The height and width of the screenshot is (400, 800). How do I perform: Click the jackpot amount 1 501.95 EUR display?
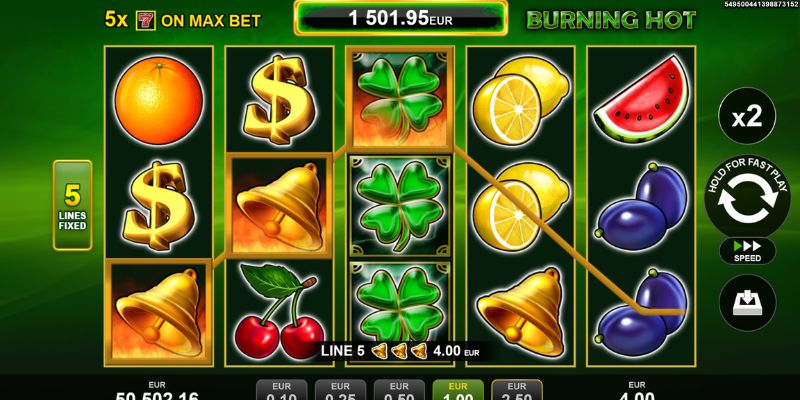point(401,18)
